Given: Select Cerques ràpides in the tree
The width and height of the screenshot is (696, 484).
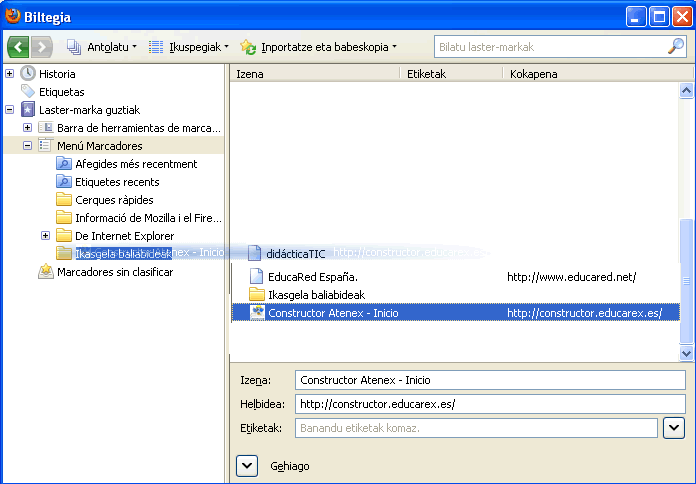Looking at the screenshot, I should click(114, 200).
